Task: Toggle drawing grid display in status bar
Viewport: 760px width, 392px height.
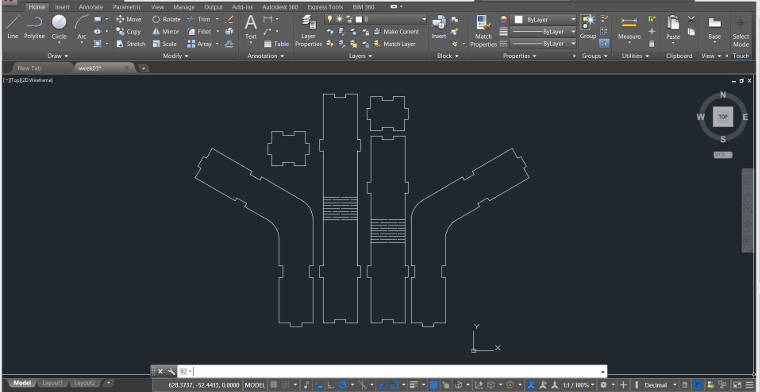Action: pyautogui.click(x=274, y=385)
